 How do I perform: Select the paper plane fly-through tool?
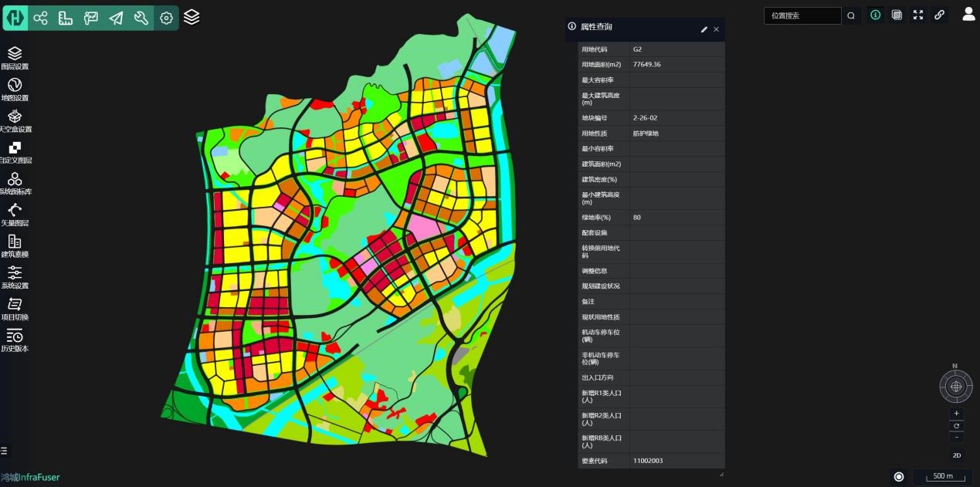pos(116,18)
